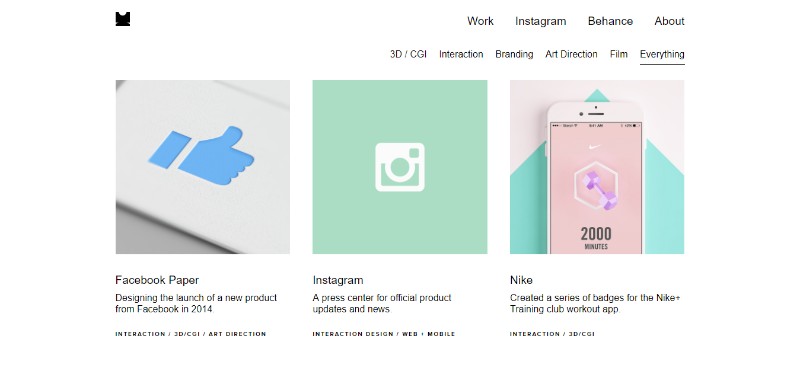800x371 pixels.
Task: Go to the Behance navigation link
Action: click(610, 21)
